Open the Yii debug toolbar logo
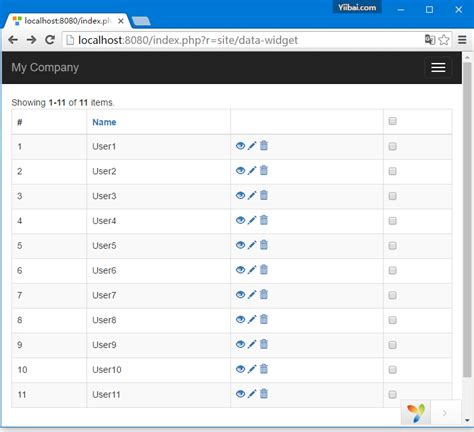 (x=416, y=413)
